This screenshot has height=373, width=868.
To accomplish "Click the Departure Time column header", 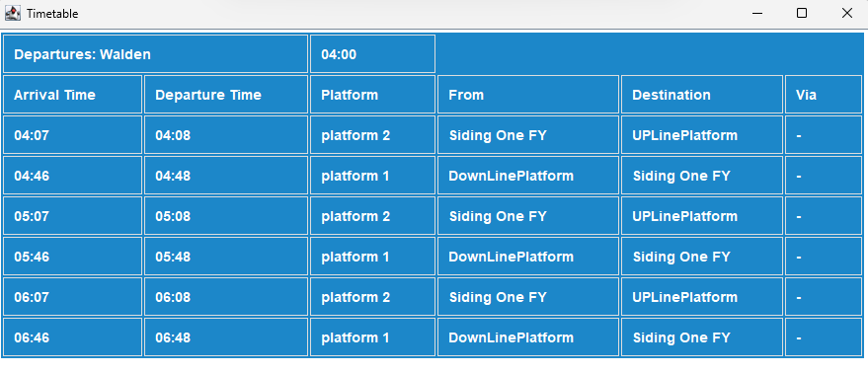I will click(x=226, y=95).
